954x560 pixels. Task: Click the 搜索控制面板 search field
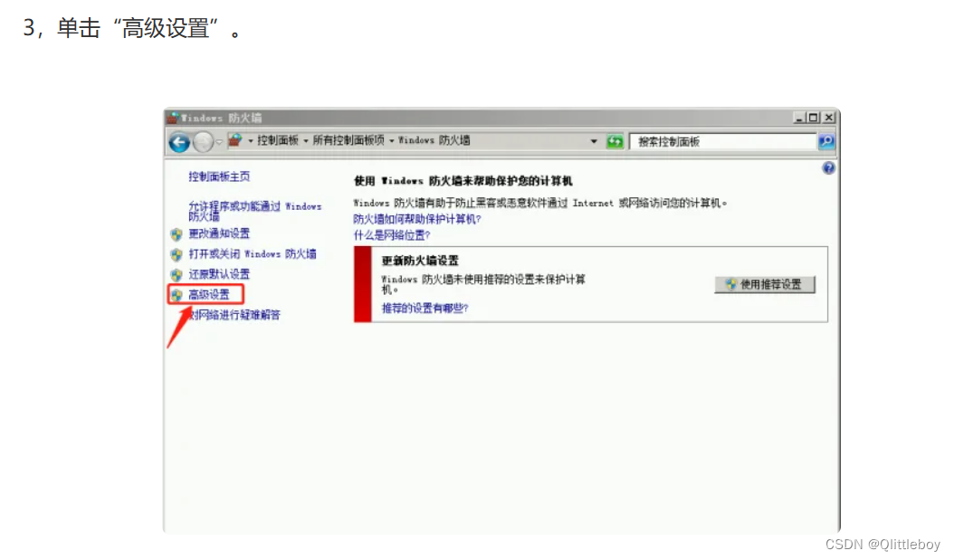[723, 142]
